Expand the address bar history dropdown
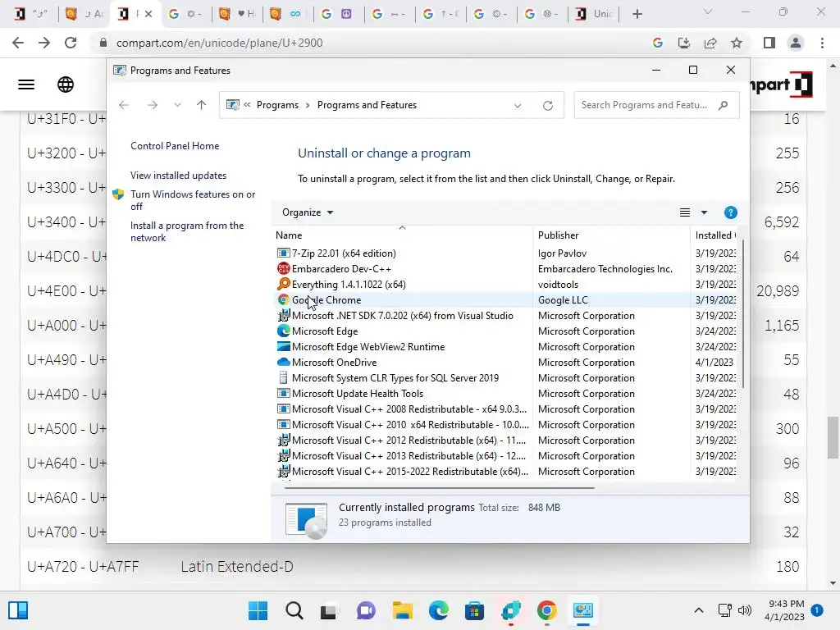 click(x=518, y=106)
